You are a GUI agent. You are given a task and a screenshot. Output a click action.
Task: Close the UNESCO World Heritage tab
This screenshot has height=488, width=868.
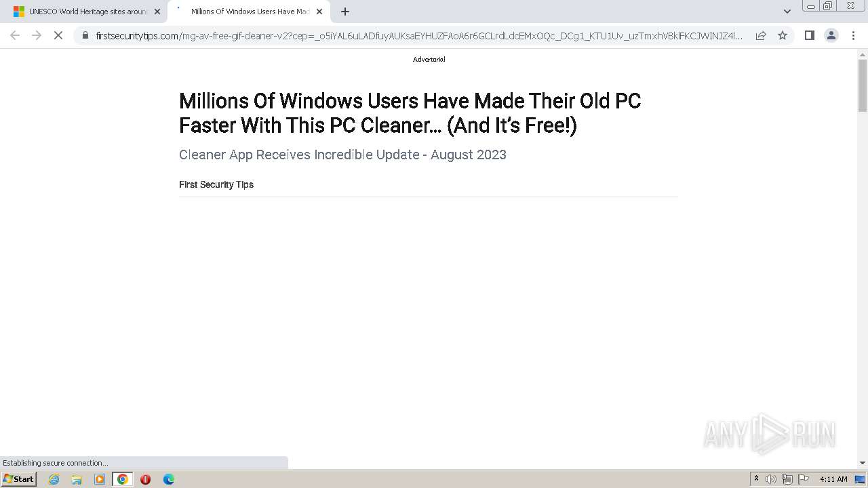pyautogui.click(x=157, y=12)
